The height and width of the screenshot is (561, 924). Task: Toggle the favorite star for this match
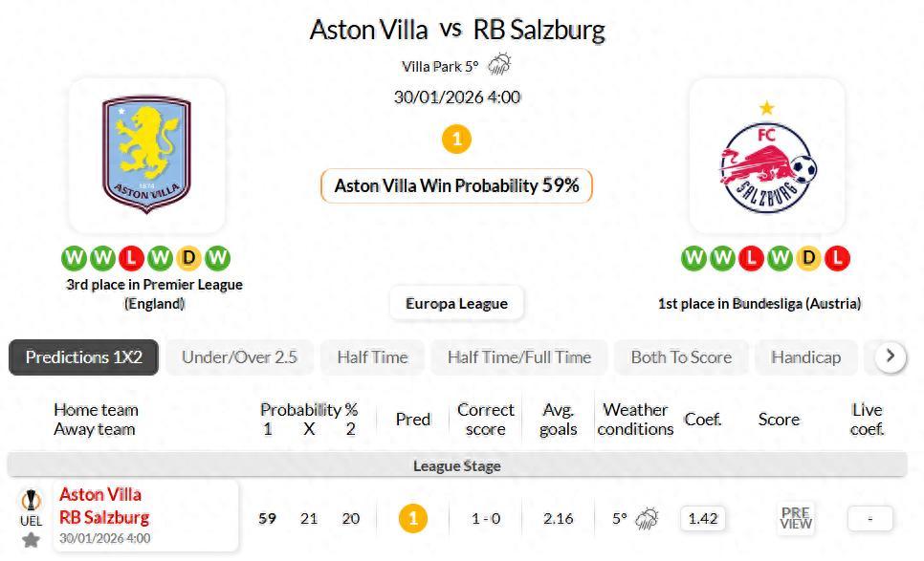[31, 540]
